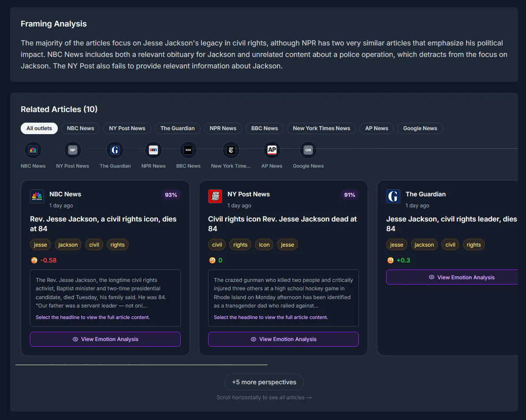Click the 'jackson' tag on The Guardian card
This screenshot has width=526, height=420.
[424, 245]
